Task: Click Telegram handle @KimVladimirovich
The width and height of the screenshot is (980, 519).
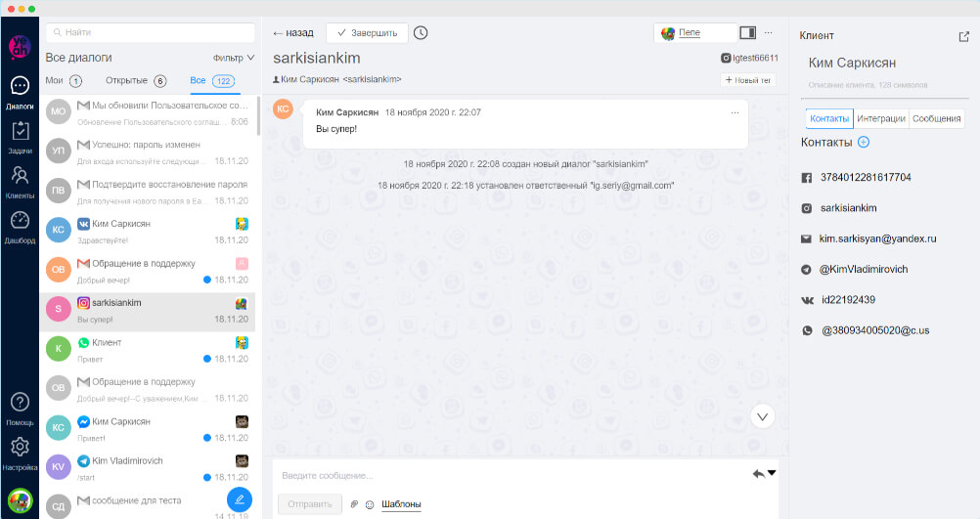Action: coord(864,269)
